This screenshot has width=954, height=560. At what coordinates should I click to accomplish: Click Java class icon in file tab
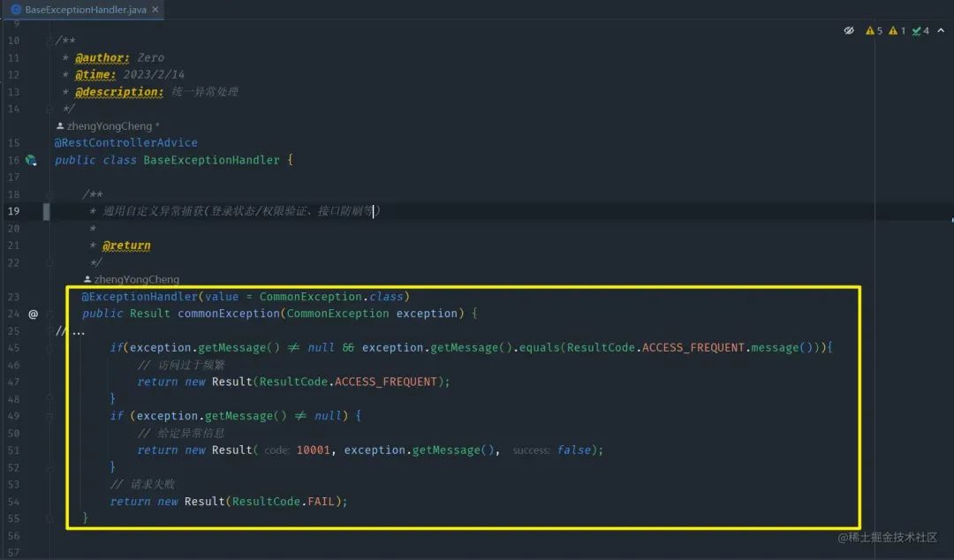click(17, 9)
